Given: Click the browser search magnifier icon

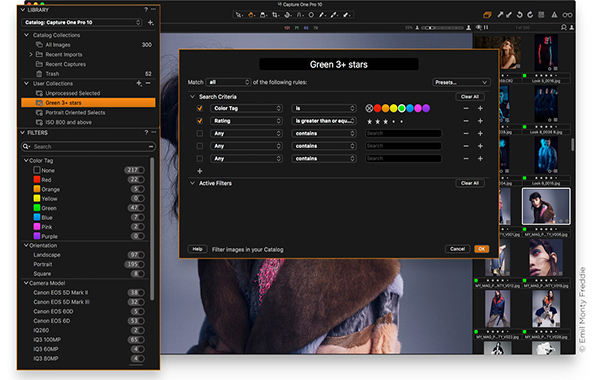Looking at the screenshot, I should pyautogui.click(x=564, y=28).
